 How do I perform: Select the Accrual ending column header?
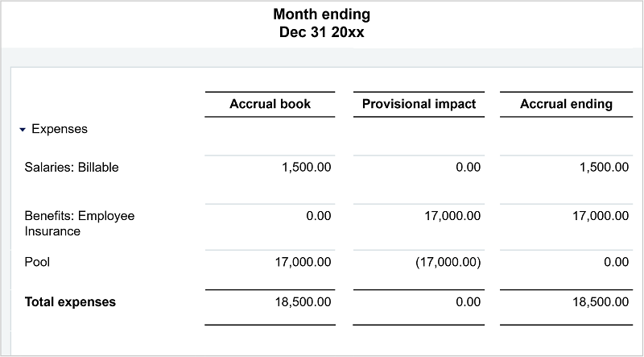[566, 104]
